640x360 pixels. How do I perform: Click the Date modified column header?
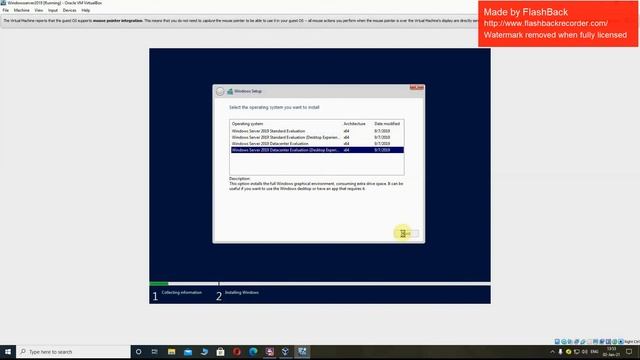click(387, 124)
